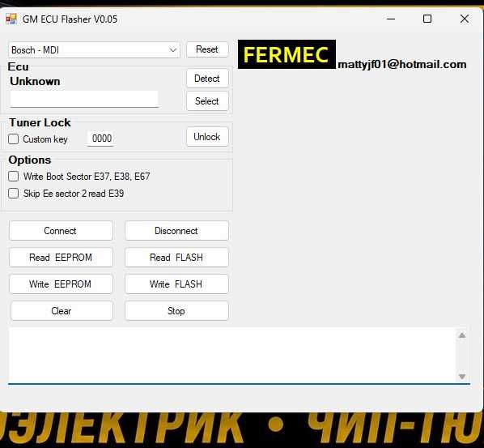Click the Connect button
The height and width of the screenshot is (448, 484).
tap(61, 231)
